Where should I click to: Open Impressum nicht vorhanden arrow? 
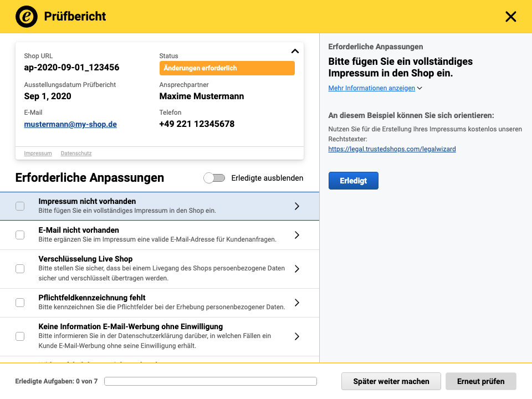(x=297, y=206)
